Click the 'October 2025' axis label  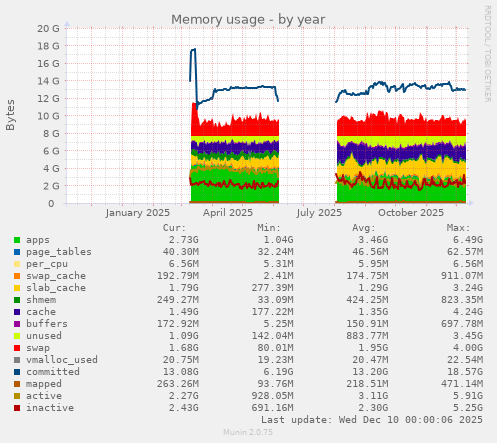click(411, 213)
